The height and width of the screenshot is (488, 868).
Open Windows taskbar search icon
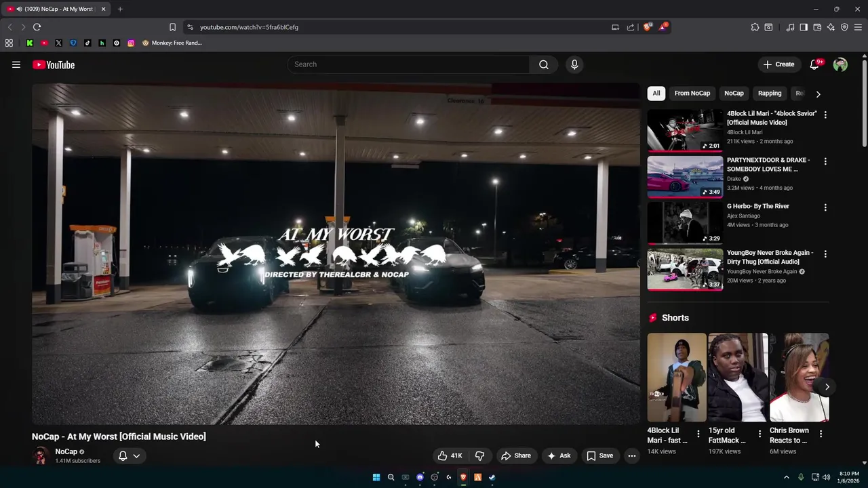pyautogui.click(x=391, y=477)
